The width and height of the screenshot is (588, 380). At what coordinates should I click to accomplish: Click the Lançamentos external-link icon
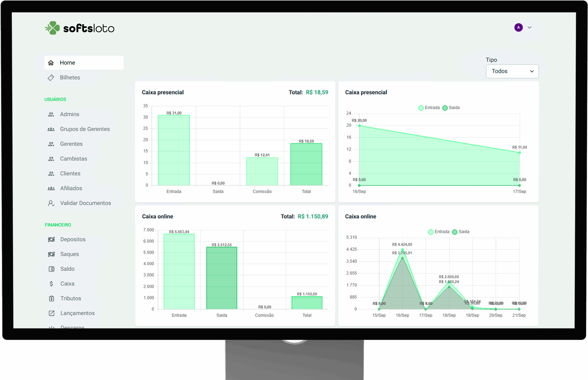[51, 313]
